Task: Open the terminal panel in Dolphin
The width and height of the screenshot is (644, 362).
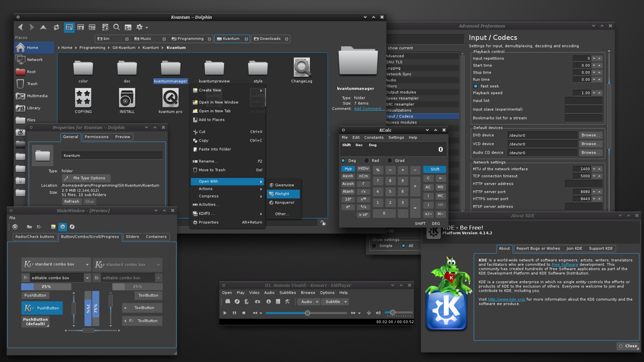Action: pyautogui.click(x=128, y=27)
